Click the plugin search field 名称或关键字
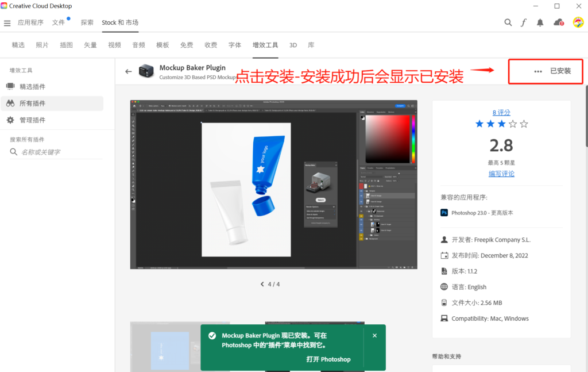This screenshot has width=588, height=372. click(x=56, y=152)
